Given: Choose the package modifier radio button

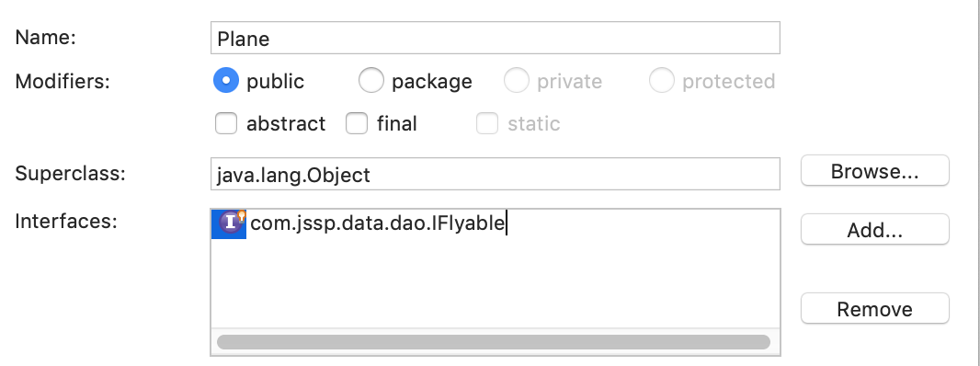Looking at the screenshot, I should (x=370, y=81).
